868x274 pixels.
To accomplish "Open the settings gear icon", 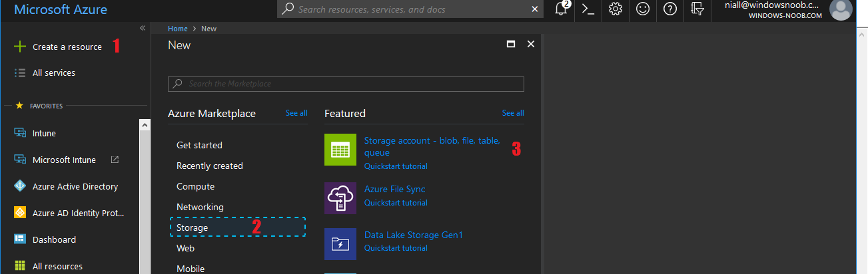I will click(616, 9).
